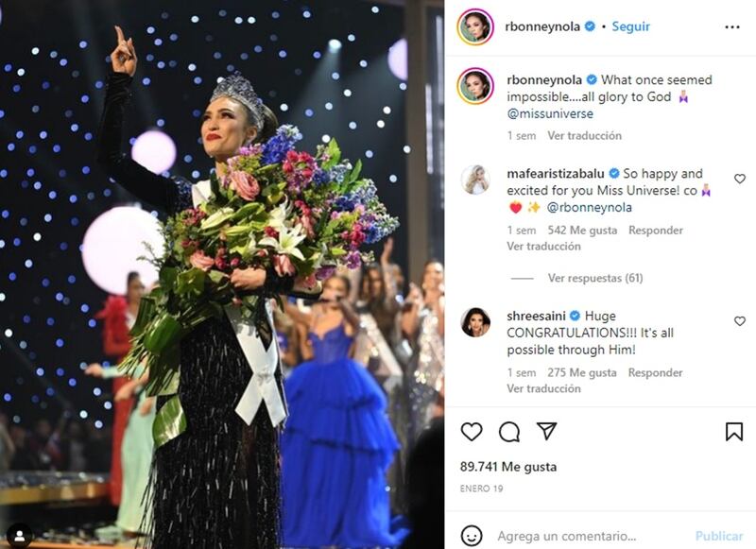
Task: Reply to shreesaini's comment
Action: click(x=655, y=372)
